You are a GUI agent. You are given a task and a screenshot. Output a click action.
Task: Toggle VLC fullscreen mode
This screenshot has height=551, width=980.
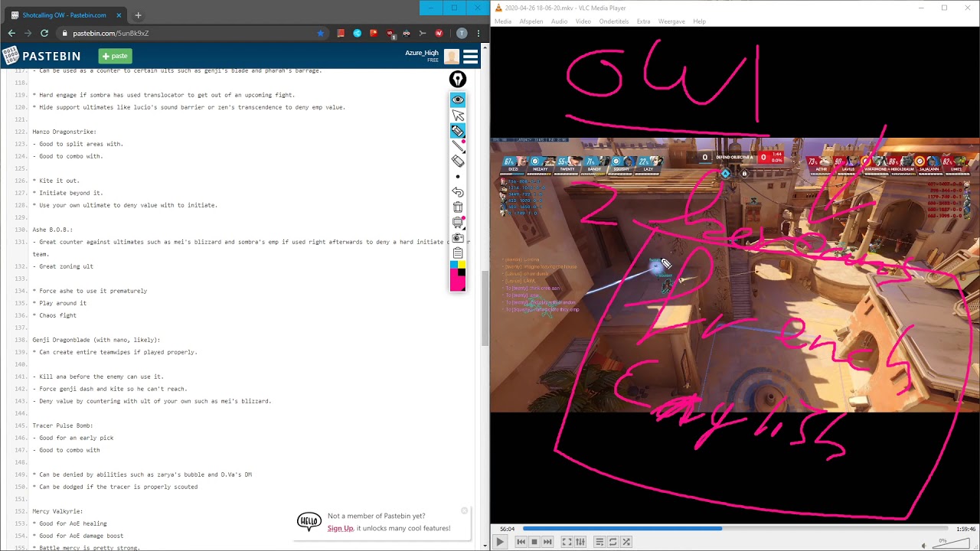[x=567, y=542]
